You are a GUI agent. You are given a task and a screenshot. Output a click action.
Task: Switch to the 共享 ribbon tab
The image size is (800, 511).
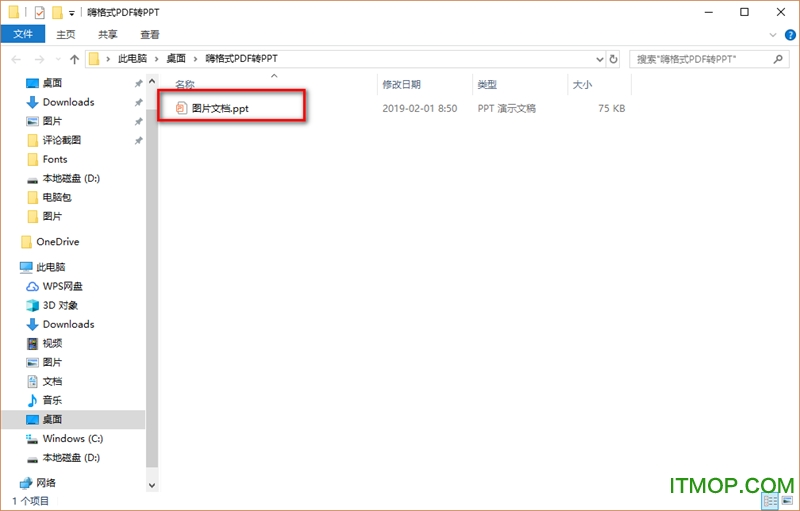[108, 34]
